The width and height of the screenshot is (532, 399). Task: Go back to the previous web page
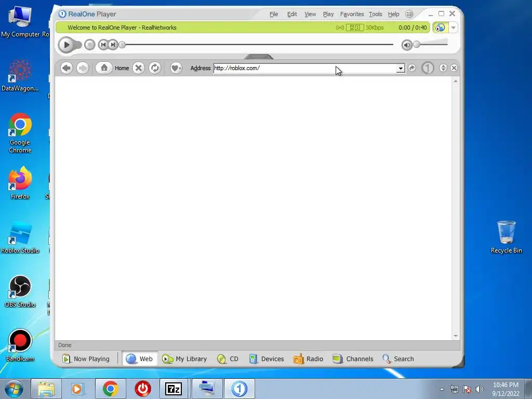coord(66,68)
